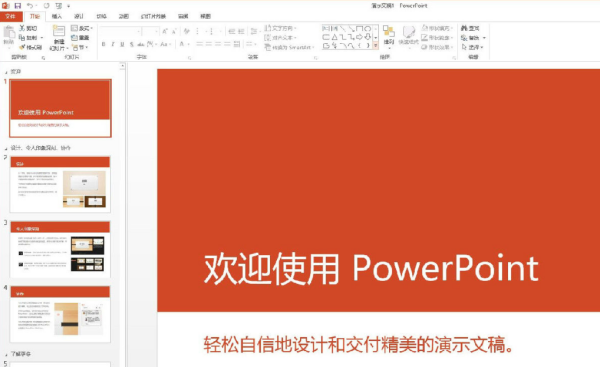
Task: Open Customize Quick Access Toolbar arrow
Action: tap(68, 6)
